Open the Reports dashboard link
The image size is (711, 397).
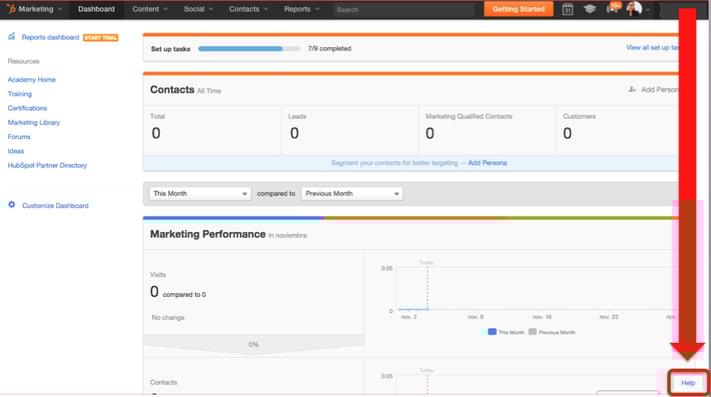pos(50,37)
